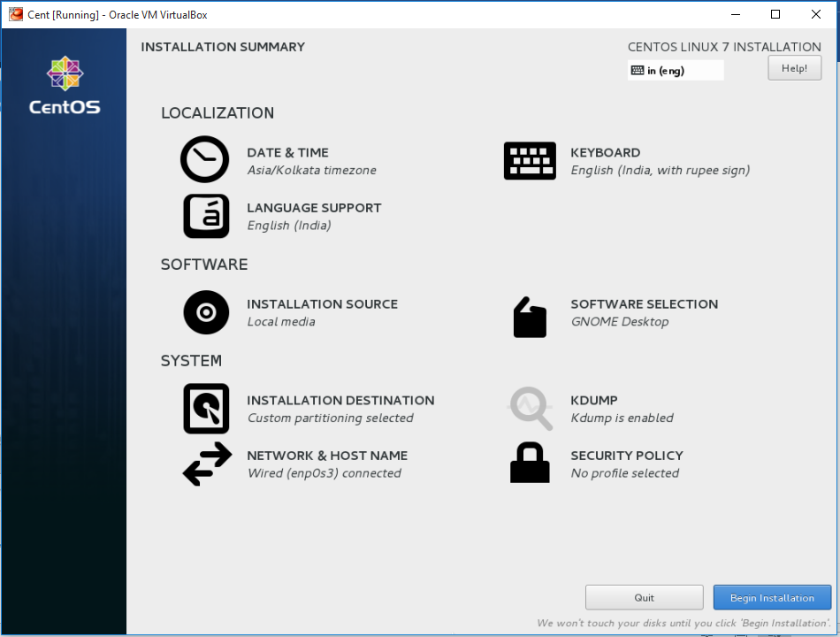The height and width of the screenshot is (637, 840).
Task: Click 'GNOME Desktop' status text
Action: (x=620, y=322)
